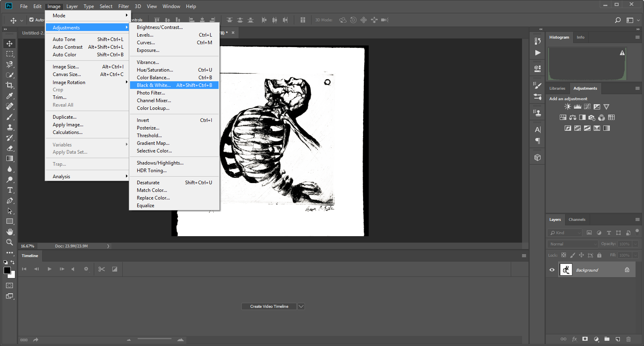Open the Filter menu

(124, 6)
